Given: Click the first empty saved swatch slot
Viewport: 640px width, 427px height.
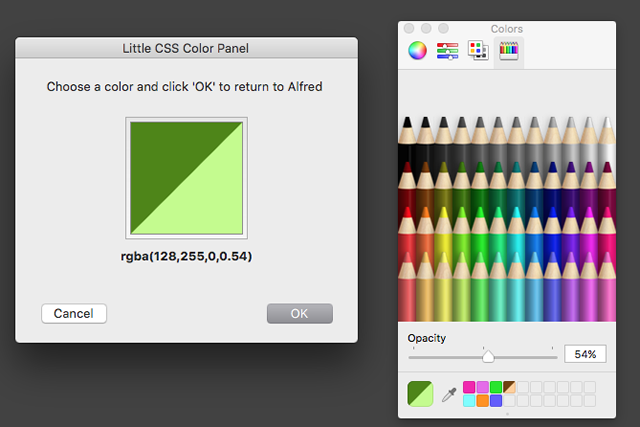Looking at the screenshot, I should [x=521, y=387].
